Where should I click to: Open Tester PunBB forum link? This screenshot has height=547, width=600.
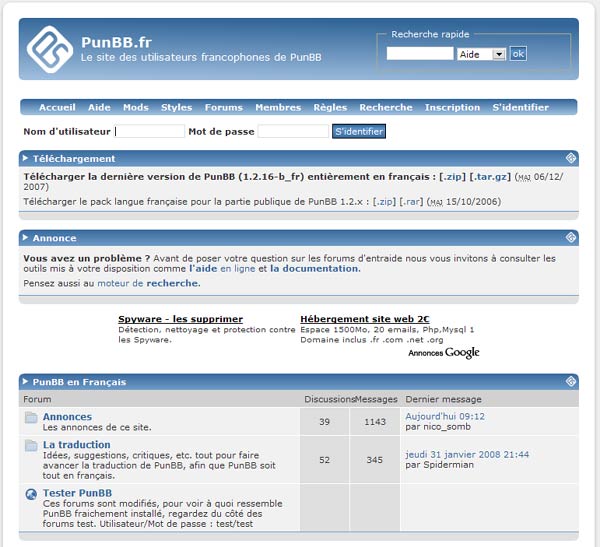click(x=77, y=493)
